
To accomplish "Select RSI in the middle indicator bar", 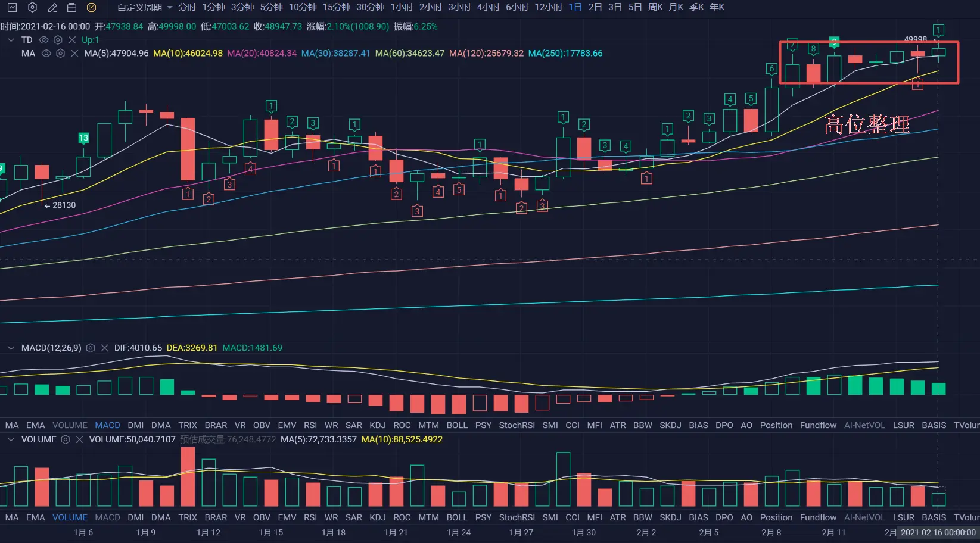I will tap(310, 425).
